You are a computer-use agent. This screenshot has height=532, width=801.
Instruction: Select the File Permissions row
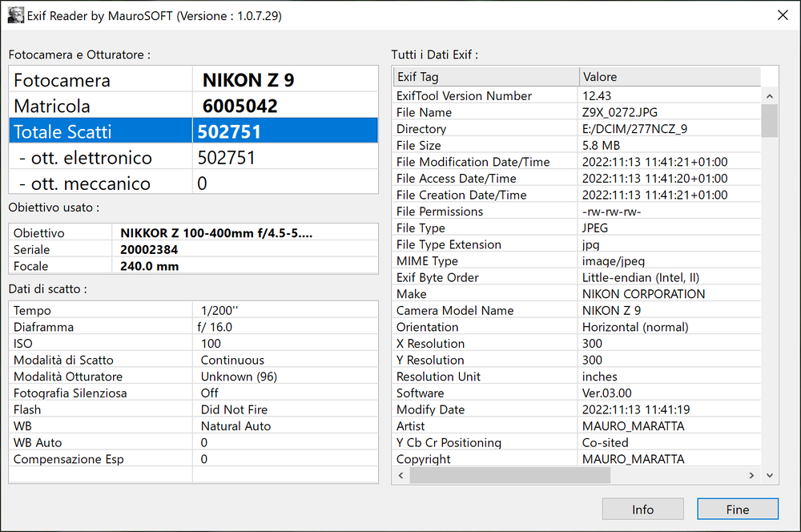pyautogui.click(x=577, y=211)
